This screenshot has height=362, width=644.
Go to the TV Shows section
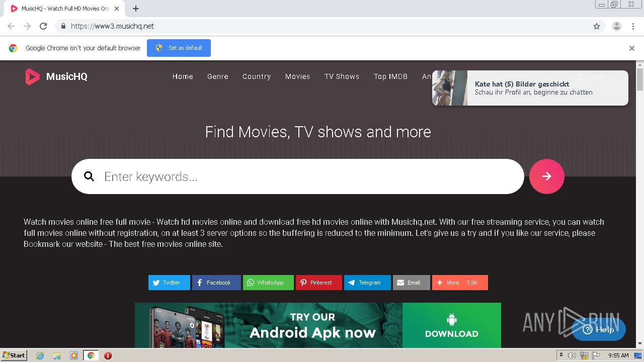(342, 76)
